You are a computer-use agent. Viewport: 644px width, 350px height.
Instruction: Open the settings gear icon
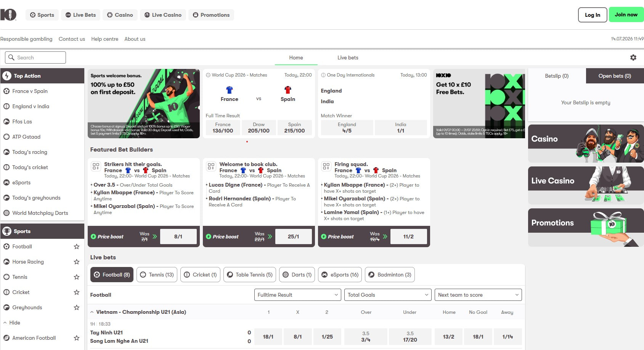pyautogui.click(x=633, y=58)
